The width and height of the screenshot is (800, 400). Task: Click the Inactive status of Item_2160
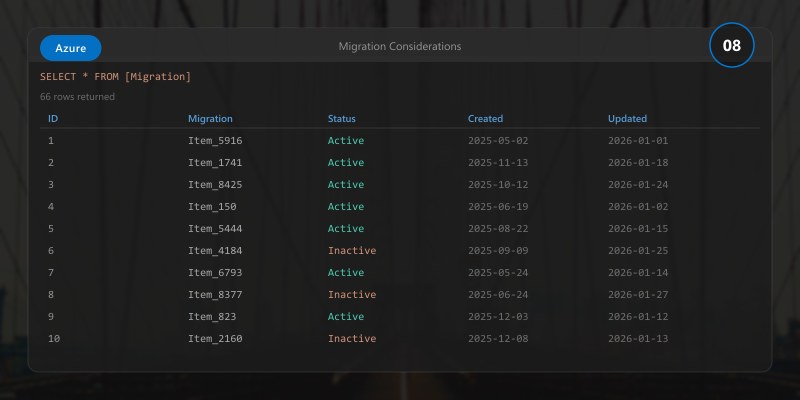tap(352, 338)
